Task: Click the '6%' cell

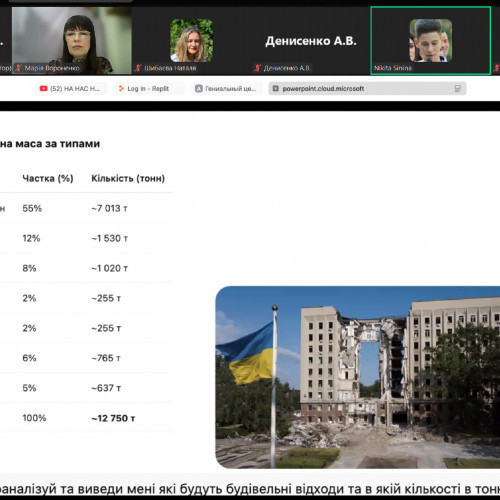Action: (29, 358)
